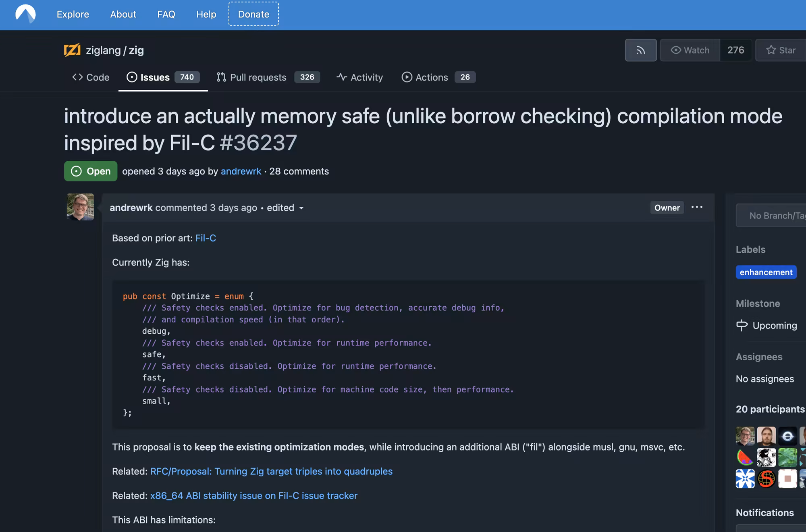Screen dimensions: 806x532
Task: Click the 28 comments text
Action: [299, 171]
